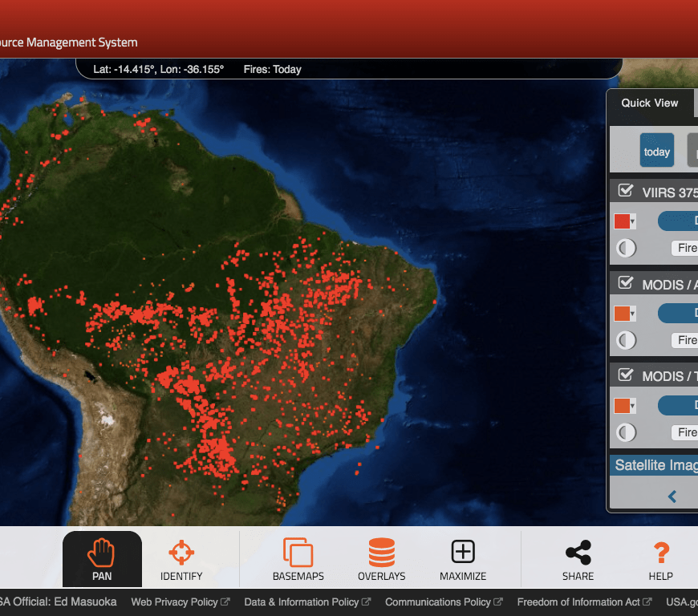
Task: Click the left chevron under Satellite Imagery
Action: point(672,496)
